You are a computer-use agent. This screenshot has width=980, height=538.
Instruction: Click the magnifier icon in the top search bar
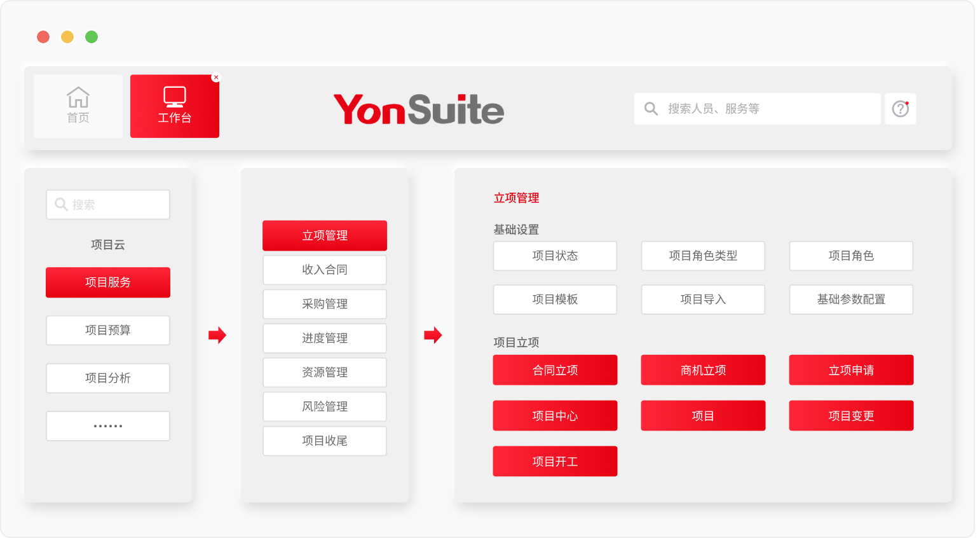pyautogui.click(x=651, y=109)
